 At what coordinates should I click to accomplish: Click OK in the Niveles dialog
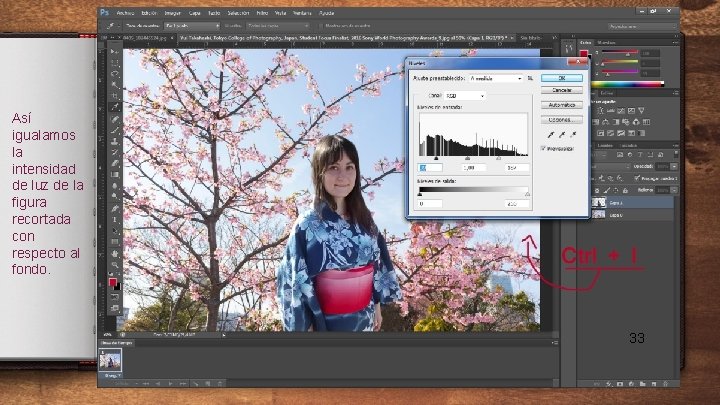pos(561,77)
